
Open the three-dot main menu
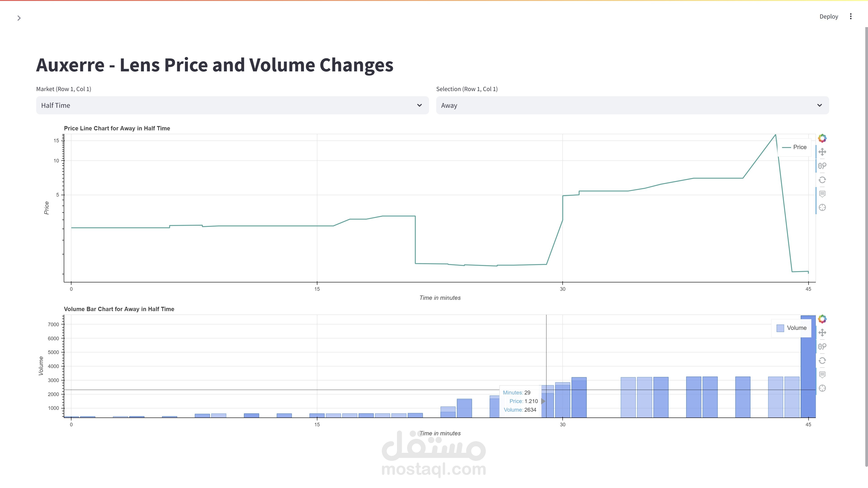pyautogui.click(x=850, y=16)
